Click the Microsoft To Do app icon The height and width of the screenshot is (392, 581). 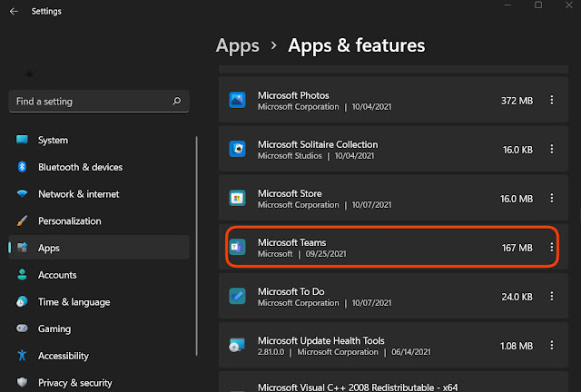pos(237,296)
